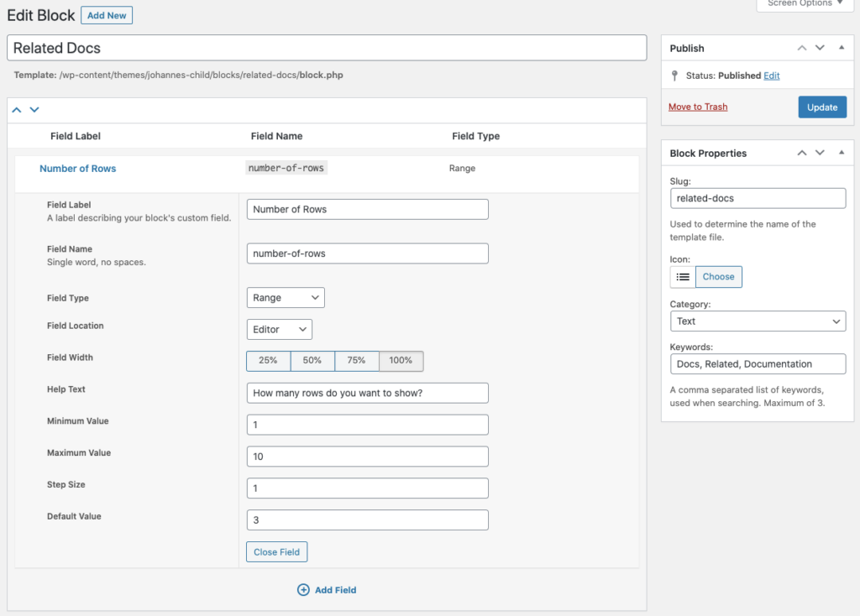Viewport: 860px width, 616px height.
Task: Click the Field Type column header
Action: (476, 136)
